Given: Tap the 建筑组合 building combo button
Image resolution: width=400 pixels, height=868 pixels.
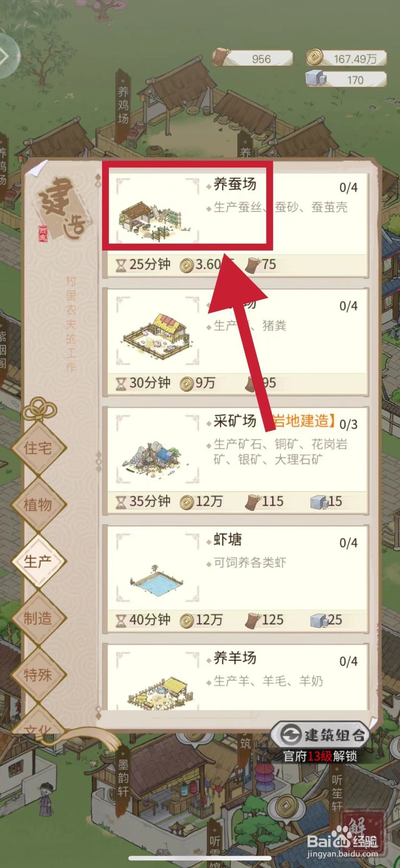Looking at the screenshot, I should pos(320,735).
